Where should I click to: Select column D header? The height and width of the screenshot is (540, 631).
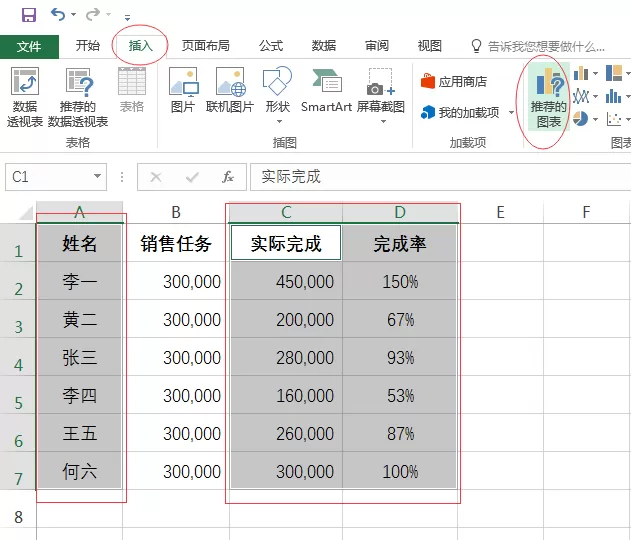click(400, 212)
